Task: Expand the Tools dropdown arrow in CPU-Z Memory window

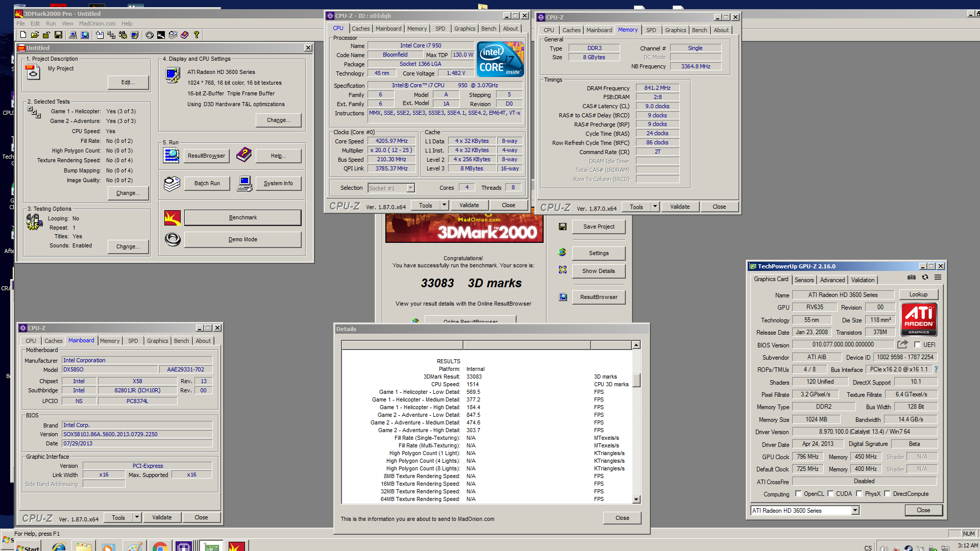Action: click(655, 207)
